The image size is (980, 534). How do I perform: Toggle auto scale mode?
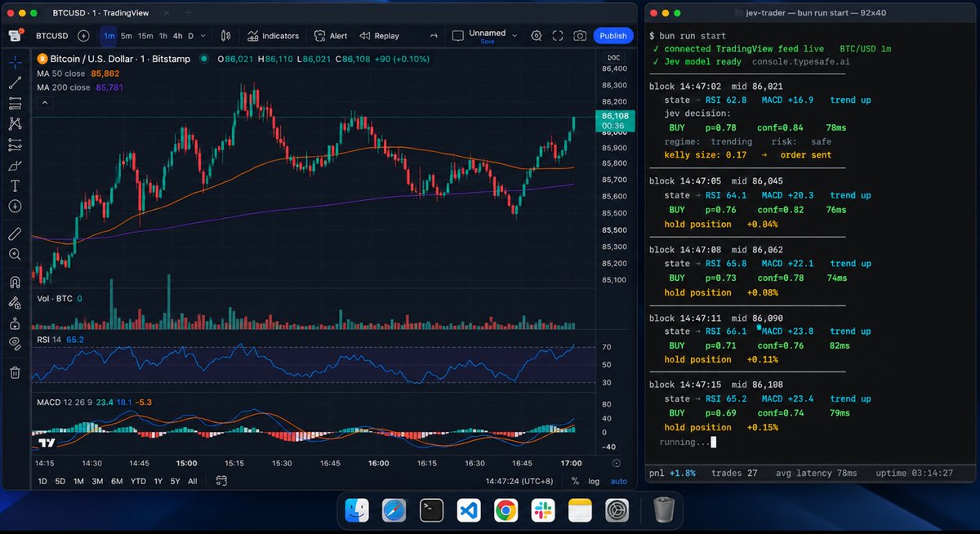tap(618, 482)
